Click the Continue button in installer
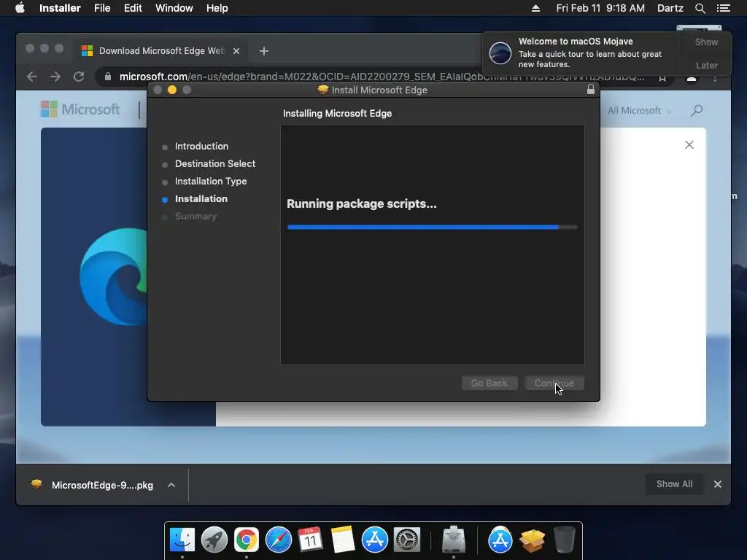This screenshot has height=560, width=747. click(554, 383)
